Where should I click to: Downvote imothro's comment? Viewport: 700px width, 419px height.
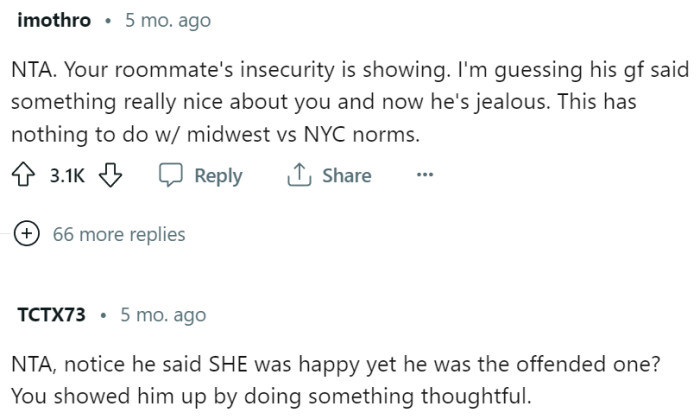pos(111,176)
